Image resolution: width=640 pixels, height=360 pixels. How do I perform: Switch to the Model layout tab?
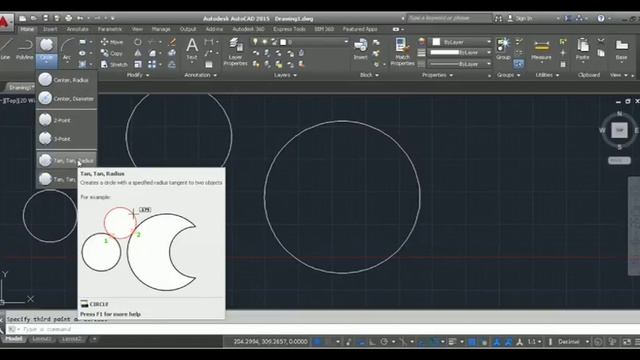click(14, 339)
